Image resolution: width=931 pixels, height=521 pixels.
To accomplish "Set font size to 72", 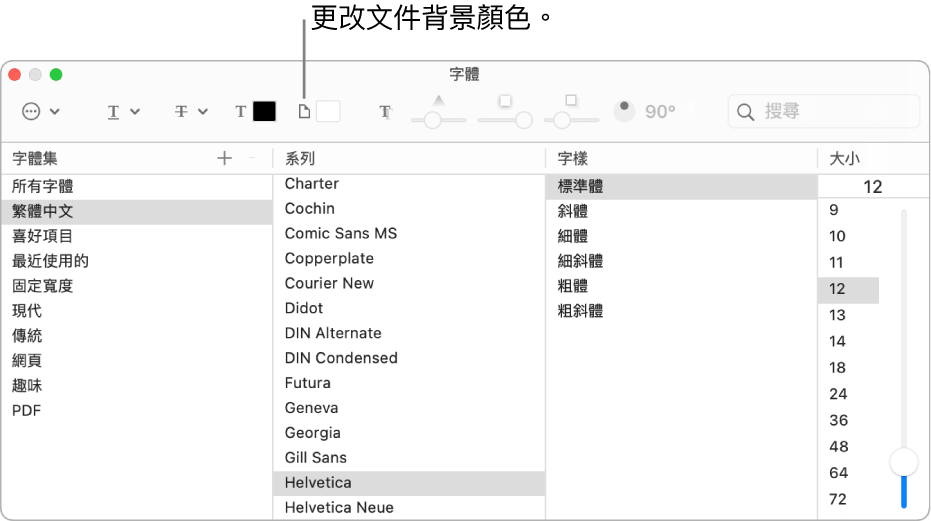I will point(848,500).
